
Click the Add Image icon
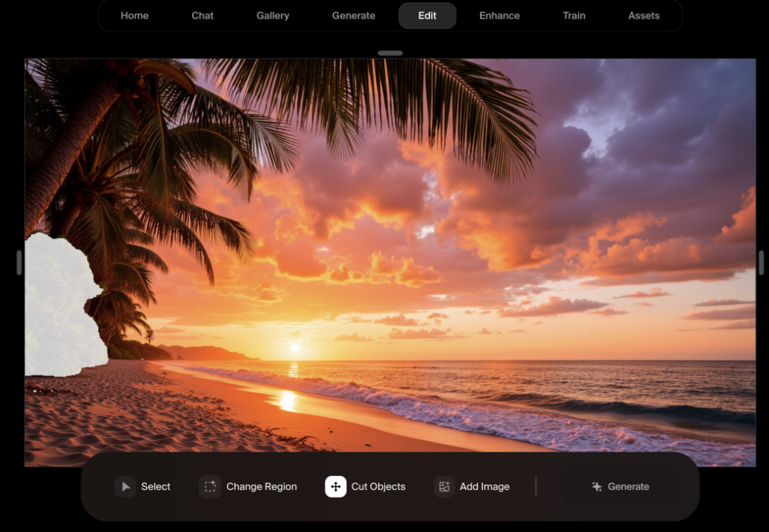pos(444,486)
